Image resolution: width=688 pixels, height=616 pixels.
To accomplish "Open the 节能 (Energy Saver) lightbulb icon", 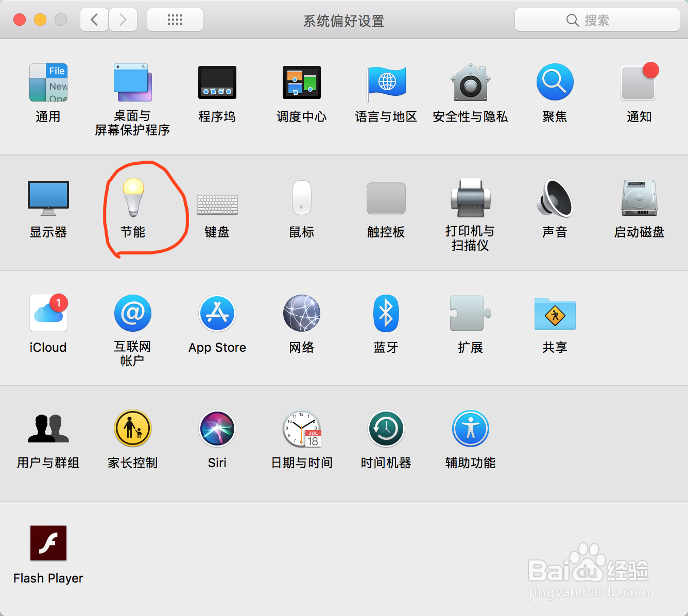I will pyautogui.click(x=133, y=198).
